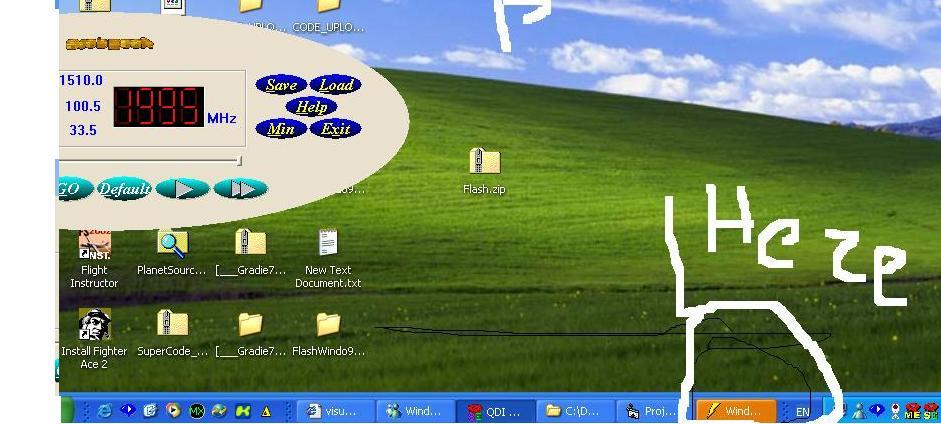Select the SuperCode zip archive icon
Screen dimensions: 941x424
click(172, 324)
